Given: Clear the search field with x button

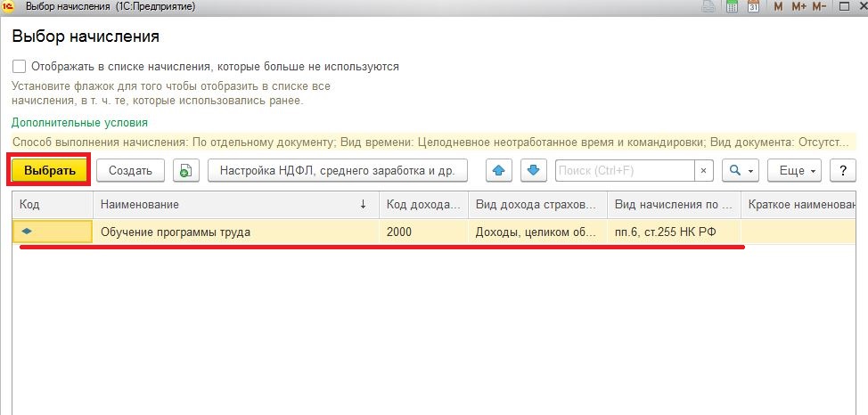Looking at the screenshot, I should click(704, 170).
